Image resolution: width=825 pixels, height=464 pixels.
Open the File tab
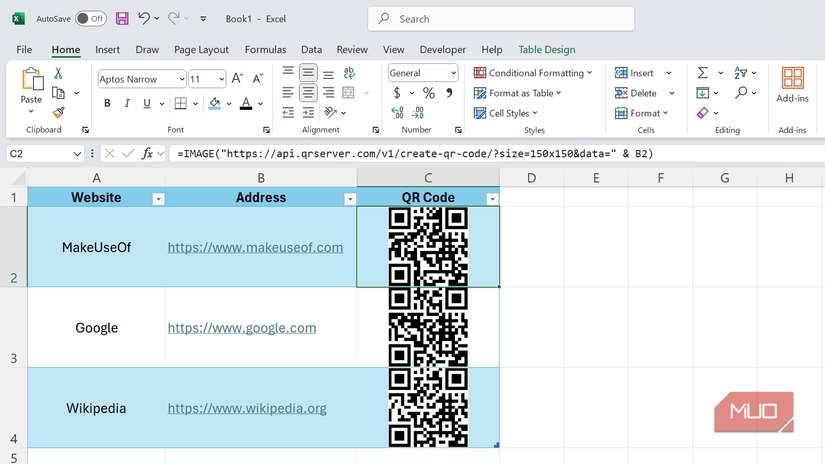[x=24, y=49]
